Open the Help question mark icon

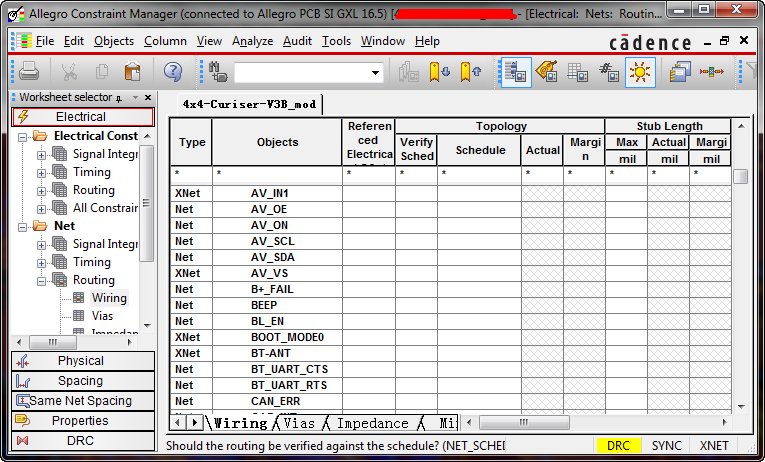click(x=173, y=72)
